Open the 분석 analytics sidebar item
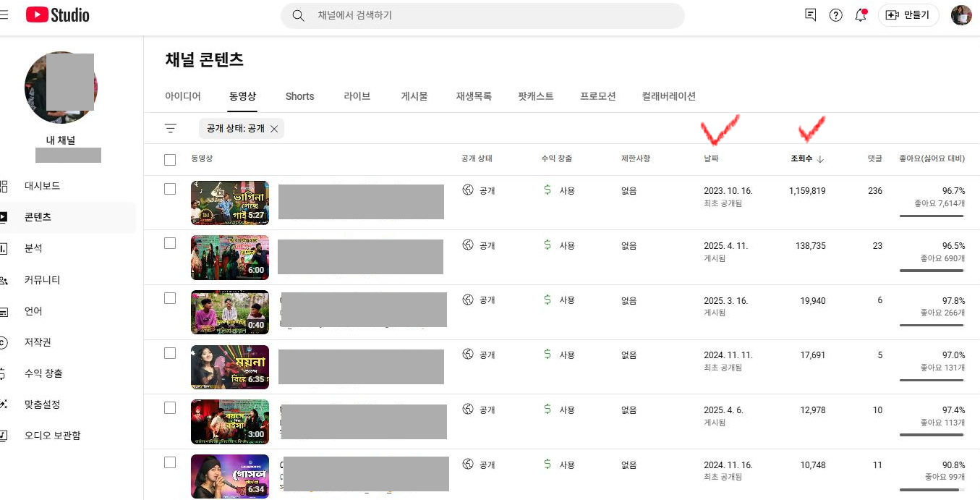The image size is (980, 500). coord(33,248)
